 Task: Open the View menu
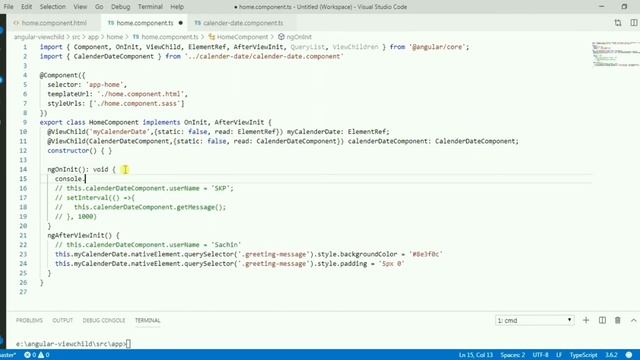[x=80, y=7]
